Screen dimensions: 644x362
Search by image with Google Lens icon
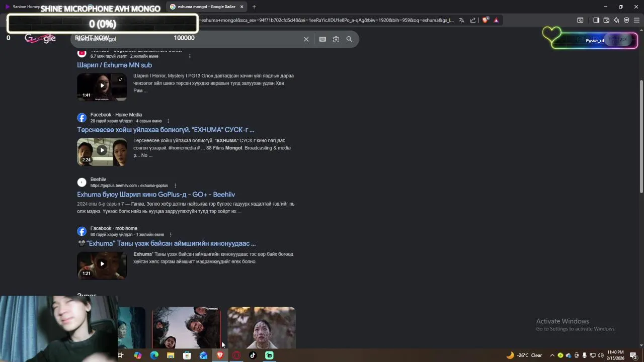pos(336,39)
